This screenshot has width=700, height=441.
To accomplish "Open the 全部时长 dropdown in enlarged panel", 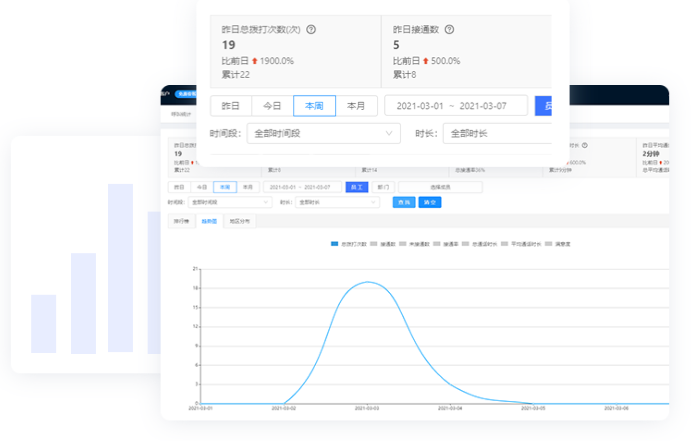I will tap(495, 133).
